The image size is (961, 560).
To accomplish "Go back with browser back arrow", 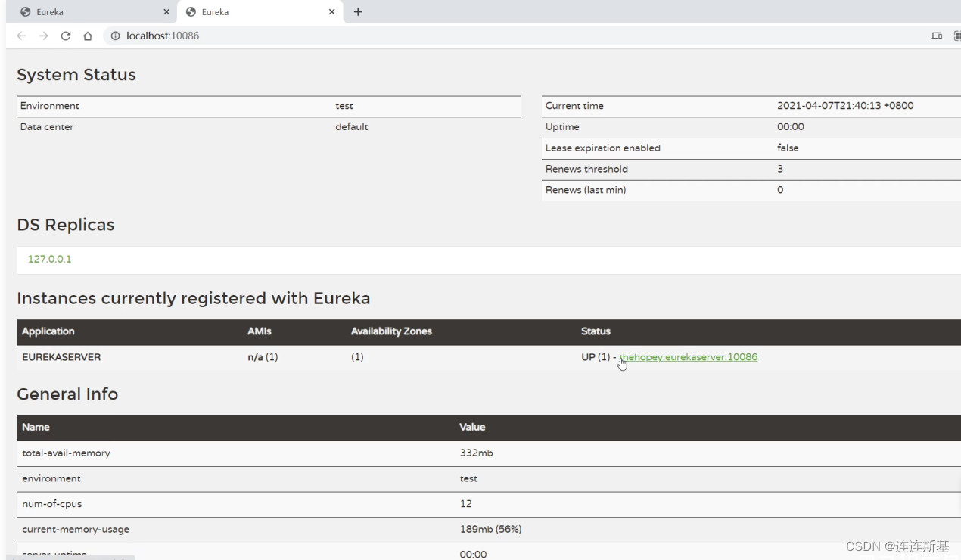I will click(21, 36).
